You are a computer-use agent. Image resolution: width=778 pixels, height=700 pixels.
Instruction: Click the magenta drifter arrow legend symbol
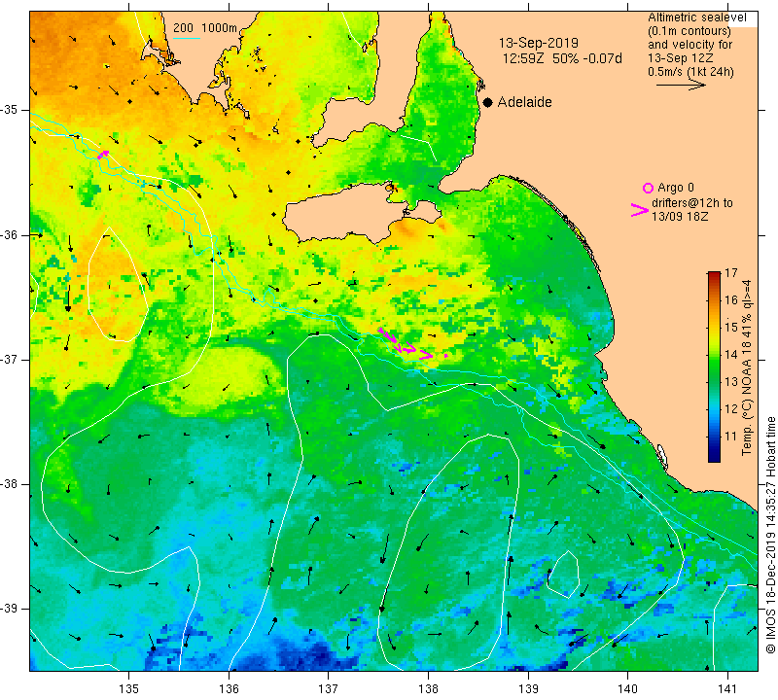coord(640,210)
